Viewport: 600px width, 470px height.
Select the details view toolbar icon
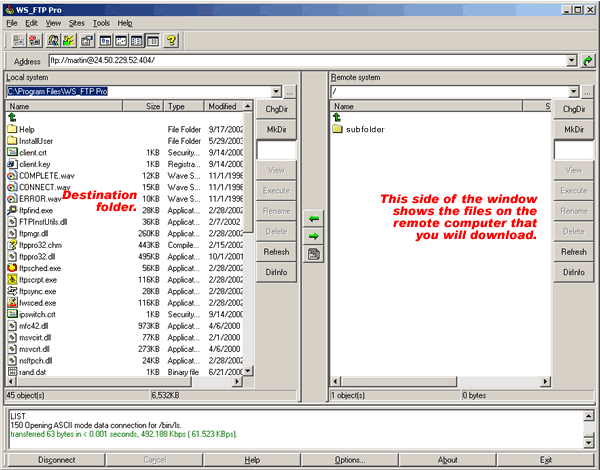pos(153,41)
